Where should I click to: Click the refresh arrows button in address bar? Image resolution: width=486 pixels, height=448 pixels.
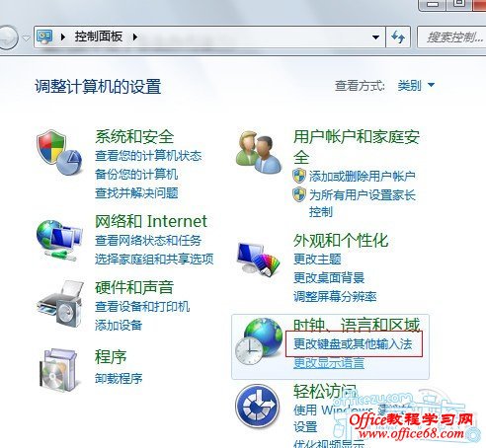(x=398, y=37)
